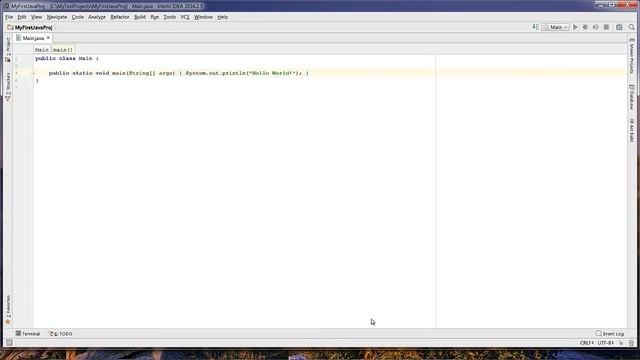
Task: Run the Main configuration with play icon
Action: (x=575, y=27)
